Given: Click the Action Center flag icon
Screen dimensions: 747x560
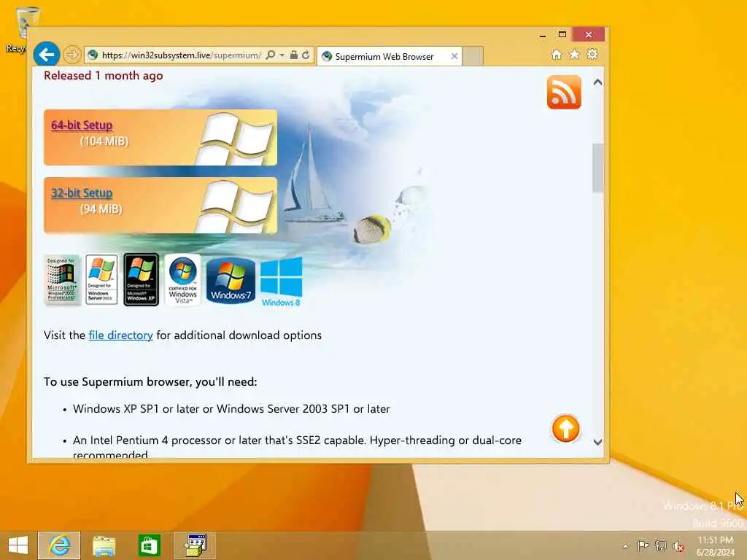Looking at the screenshot, I should (x=643, y=545).
